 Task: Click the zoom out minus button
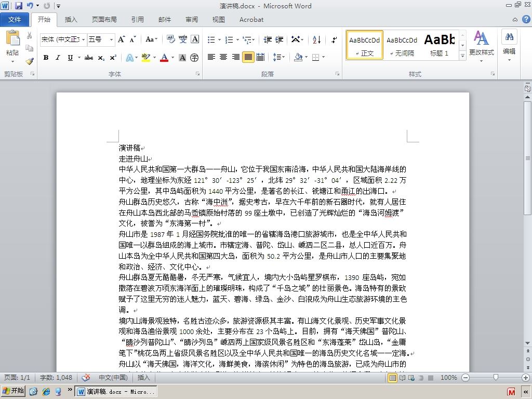(x=466, y=377)
